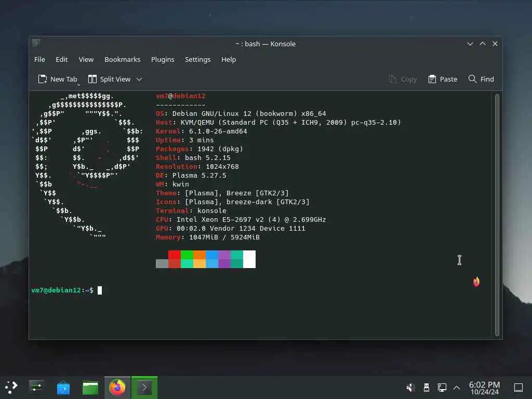Click the Copy toolbar button
Image resolution: width=532 pixels, height=399 pixels.
(403, 79)
